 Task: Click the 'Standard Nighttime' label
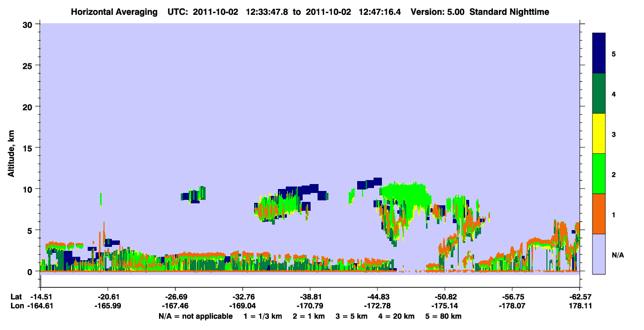[x=508, y=11]
